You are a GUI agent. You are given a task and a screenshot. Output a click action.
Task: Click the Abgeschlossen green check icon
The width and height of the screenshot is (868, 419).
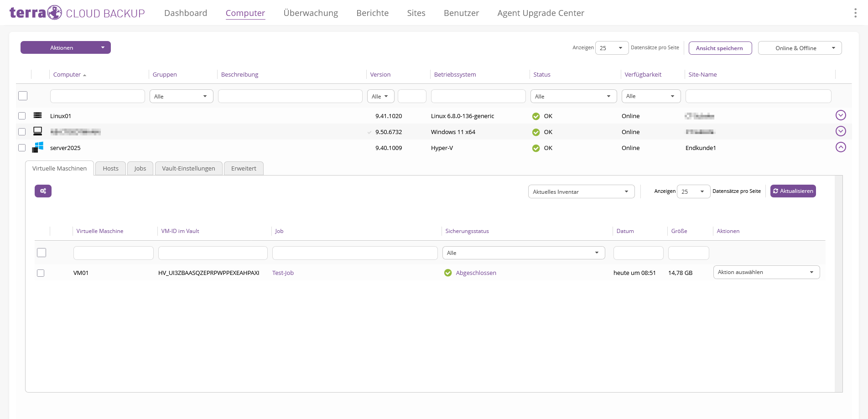448,273
